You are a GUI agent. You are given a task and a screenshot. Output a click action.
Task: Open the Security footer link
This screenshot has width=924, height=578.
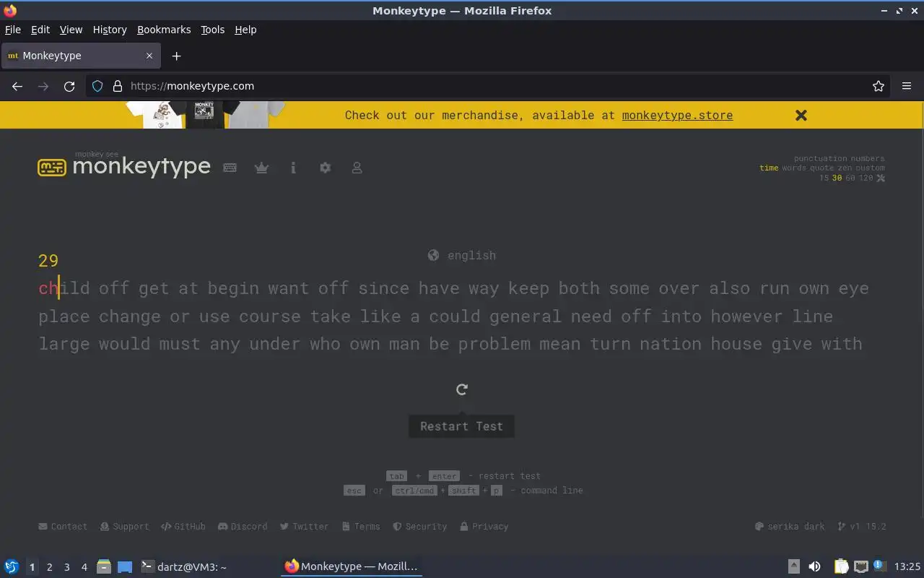click(x=420, y=527)
